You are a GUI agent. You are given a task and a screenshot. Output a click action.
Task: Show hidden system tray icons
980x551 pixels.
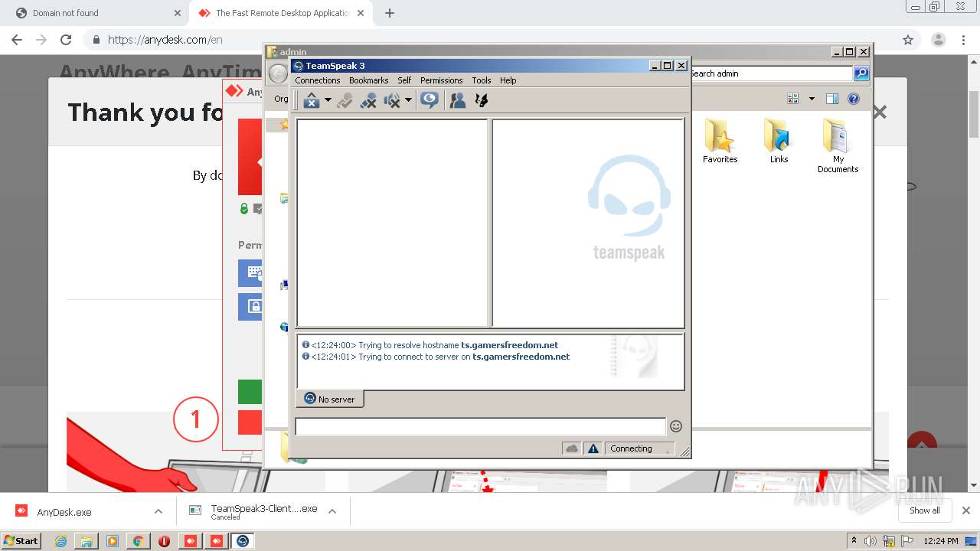854,541
